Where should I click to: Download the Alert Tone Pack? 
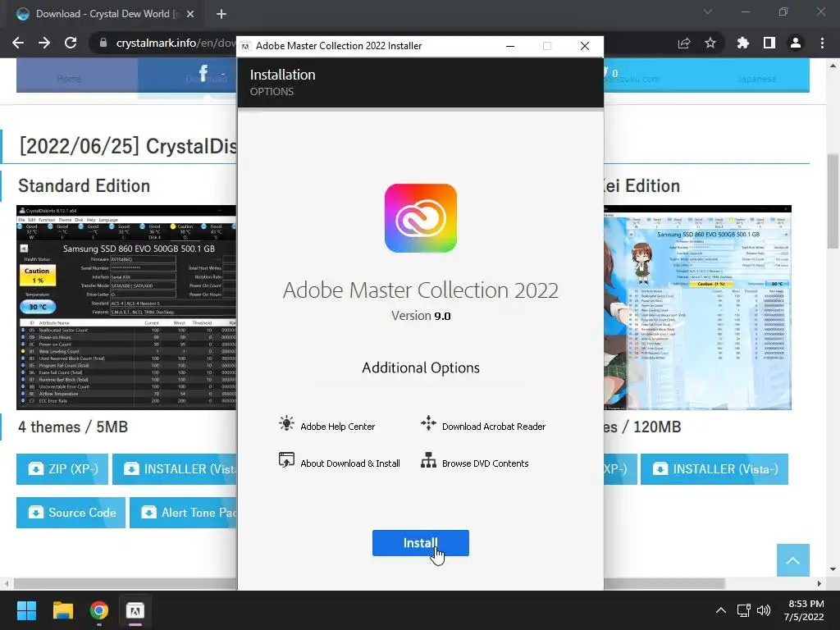coord(183,513)
